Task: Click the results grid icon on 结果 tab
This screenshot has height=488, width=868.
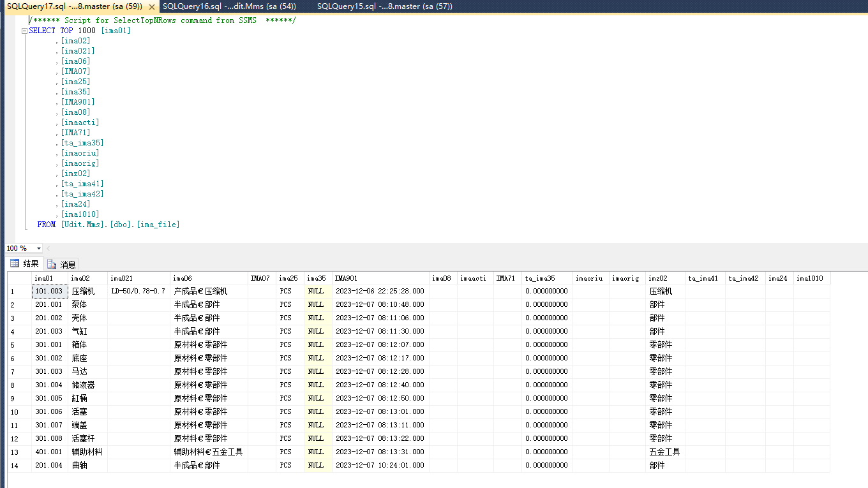Action: (15, 264)
